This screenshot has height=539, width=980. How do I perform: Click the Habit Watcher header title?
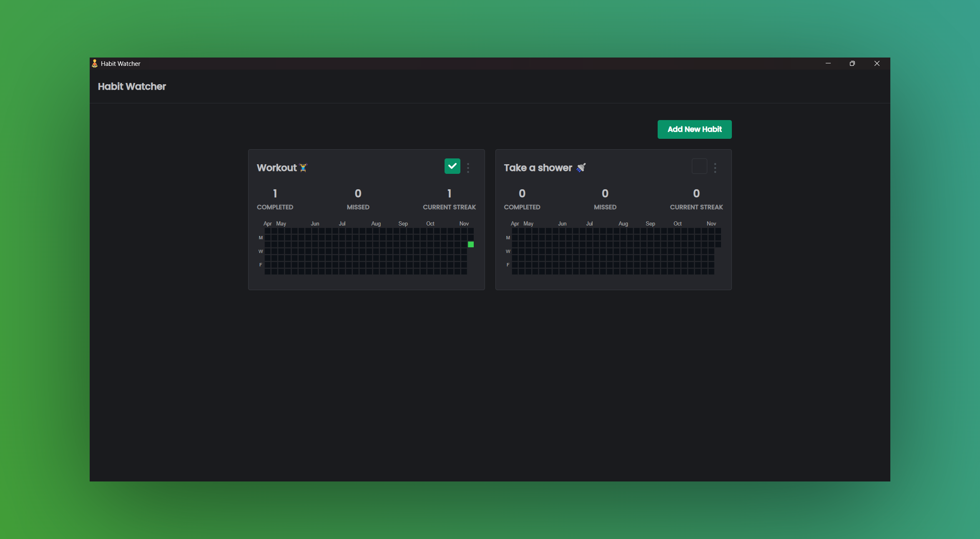point(132,86)
